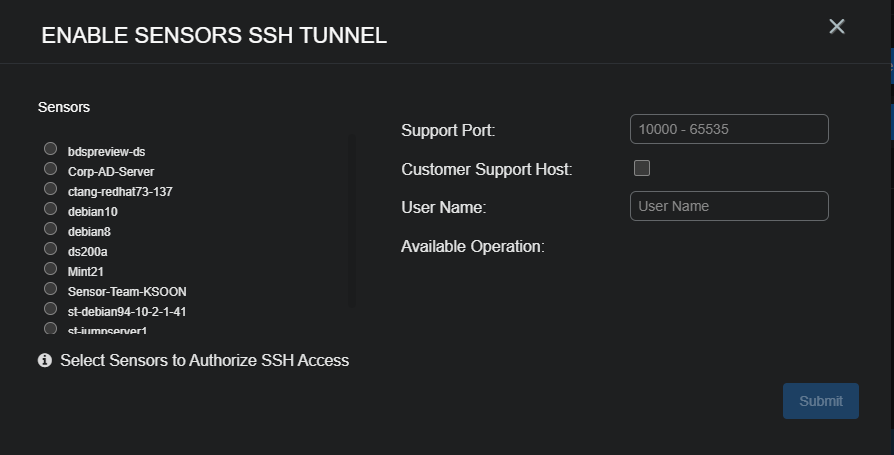894x455 pixels.
Task: Click the Customer Support Host label
Action: point(486,169)
